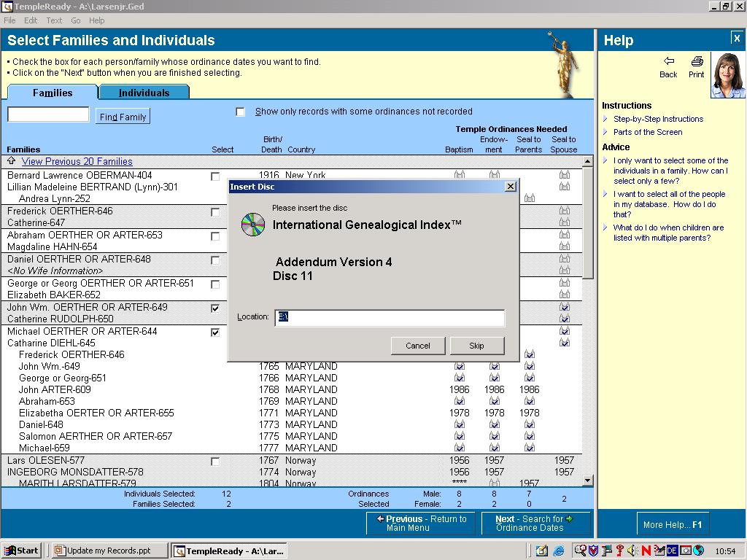
Task: Click Baptism temple icon for Daniel-648 child row
Action: tap(460, 424)
